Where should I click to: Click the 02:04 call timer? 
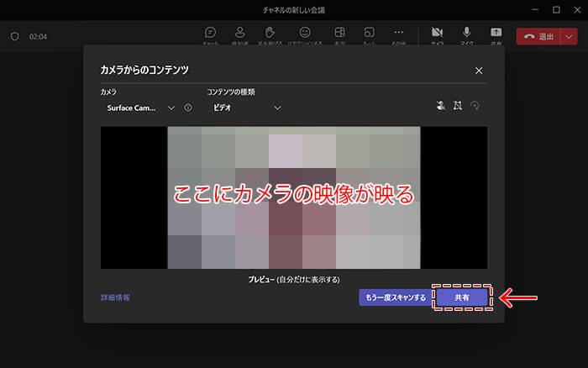[38, 37]
